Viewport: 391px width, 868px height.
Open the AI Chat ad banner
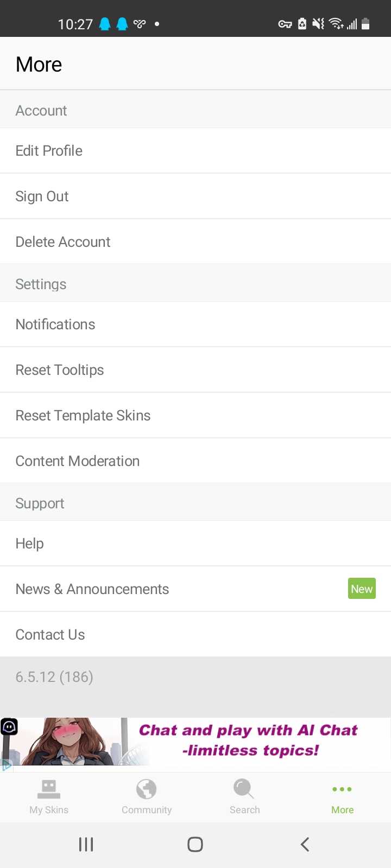click(195, 742)
